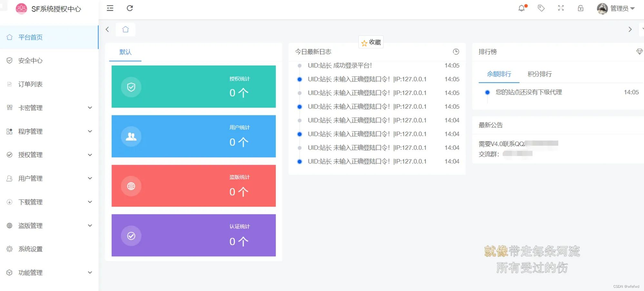Refresh the page using the reload icon
This screenshot has width=644, height=291.
coord(130,8)
